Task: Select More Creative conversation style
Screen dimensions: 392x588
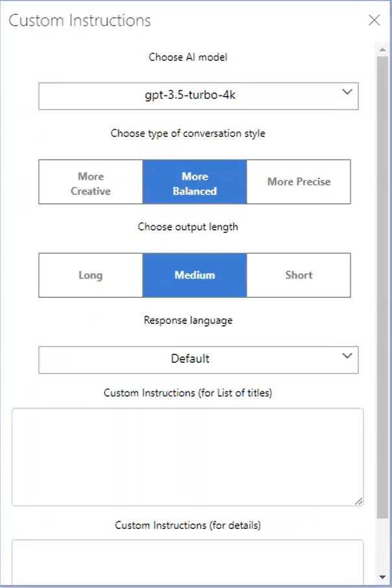Action: [90, 182]
